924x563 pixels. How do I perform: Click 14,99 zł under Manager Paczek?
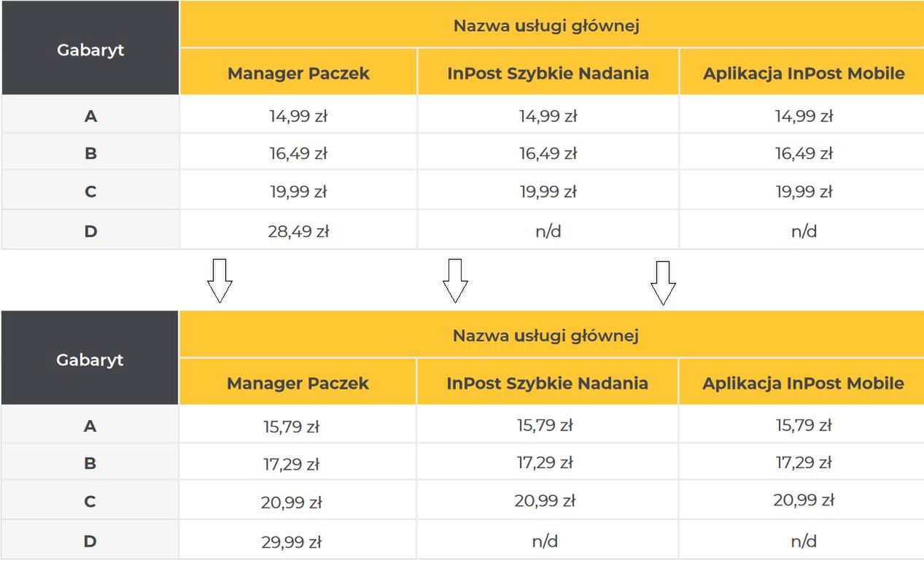pyautogui.click(x=298, y=116)
